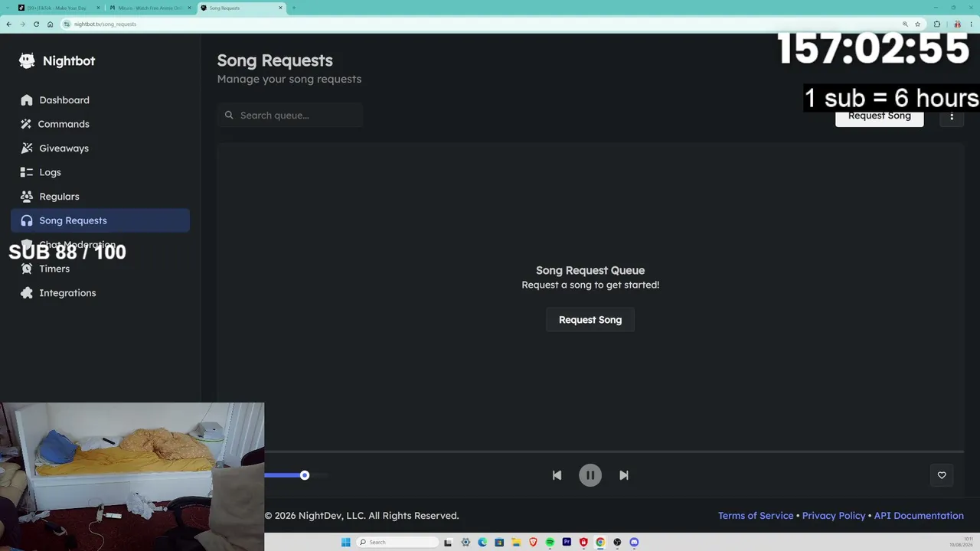
Task: Open the Windows Start menu
Action: [x=345, y=543]
